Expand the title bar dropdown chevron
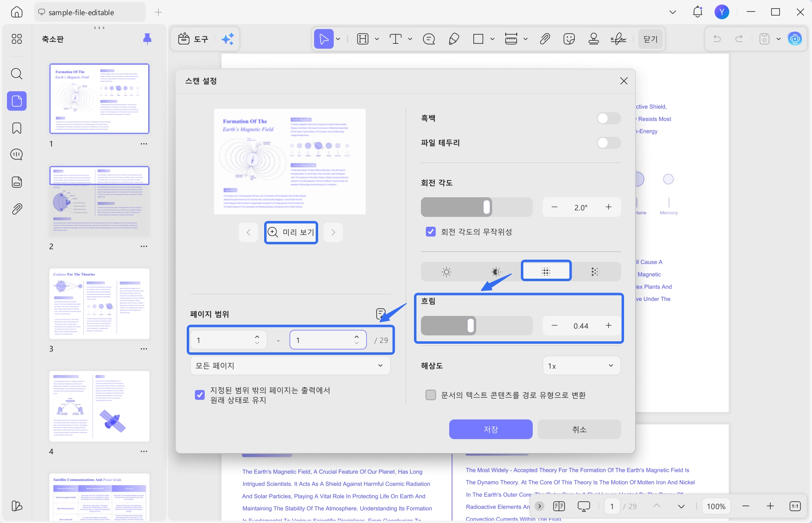Screen dimensions: 812x523 click(673, 12)
